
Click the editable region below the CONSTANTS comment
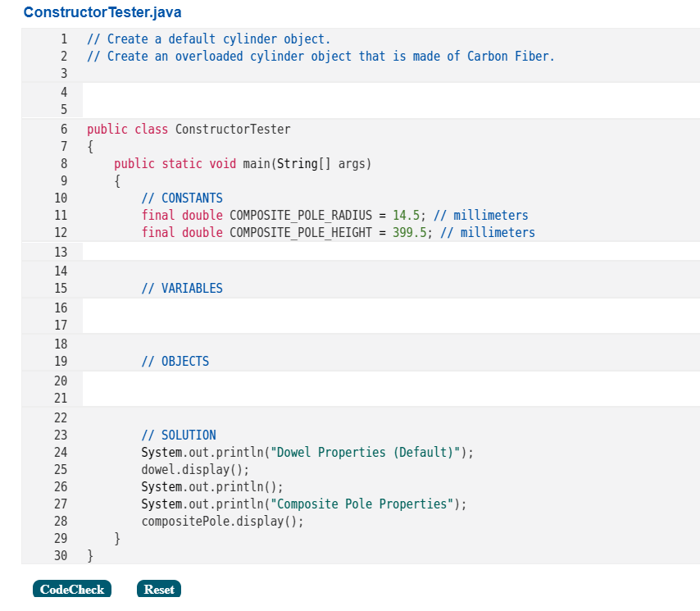(x=246, y=249)
